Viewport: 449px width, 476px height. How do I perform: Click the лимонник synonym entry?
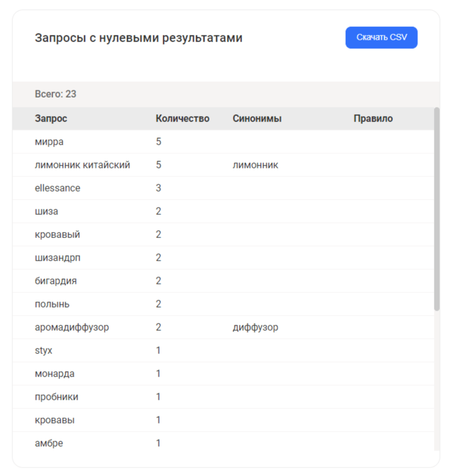coord(255,165)
